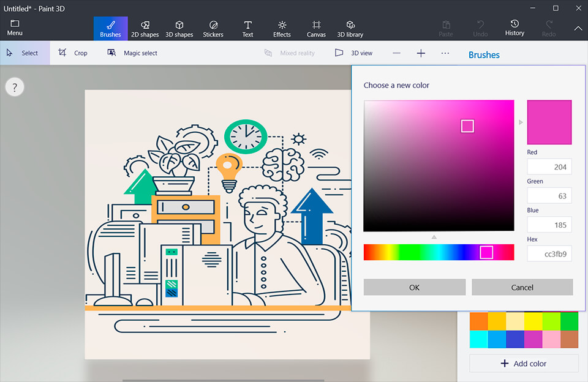Click Add color below the swatches

tap(524, 363)
